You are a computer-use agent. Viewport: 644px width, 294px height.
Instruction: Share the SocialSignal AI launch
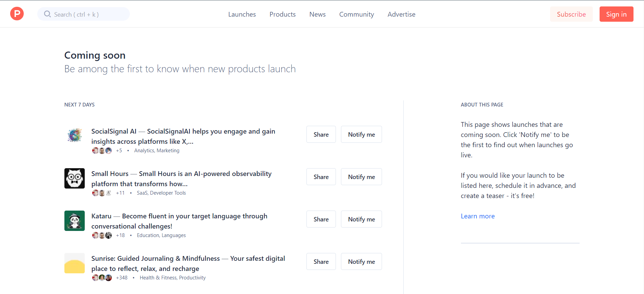(321, 134)
